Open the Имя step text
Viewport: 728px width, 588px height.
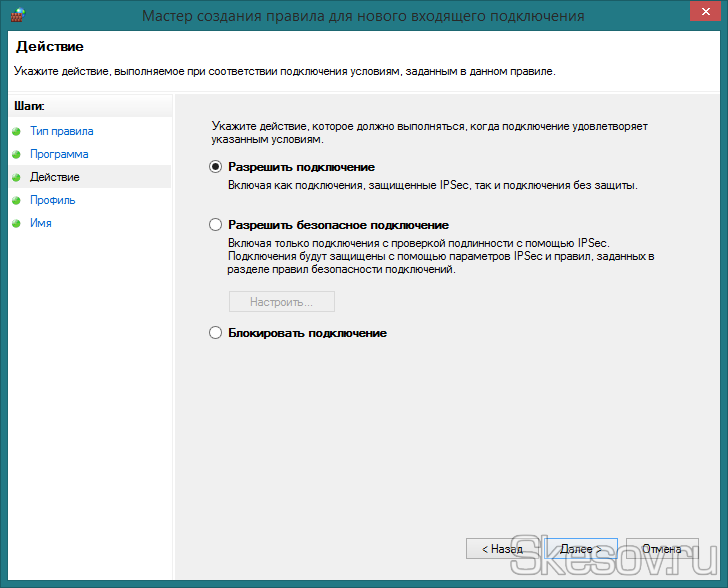41,223
